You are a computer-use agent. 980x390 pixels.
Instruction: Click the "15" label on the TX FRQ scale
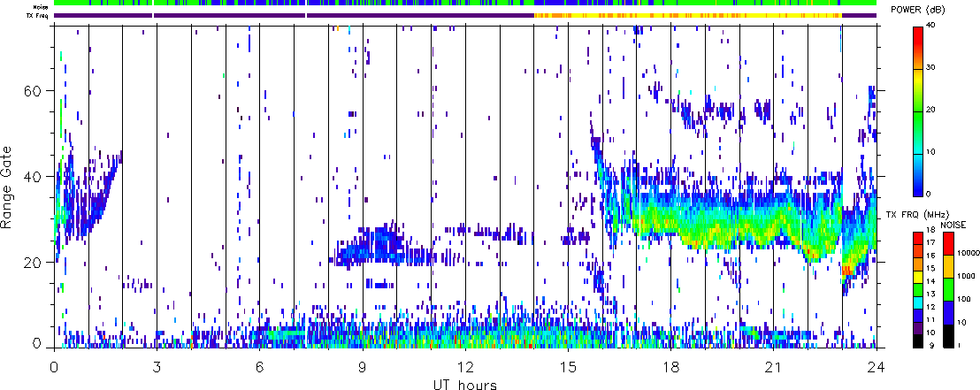click(930, 268)
